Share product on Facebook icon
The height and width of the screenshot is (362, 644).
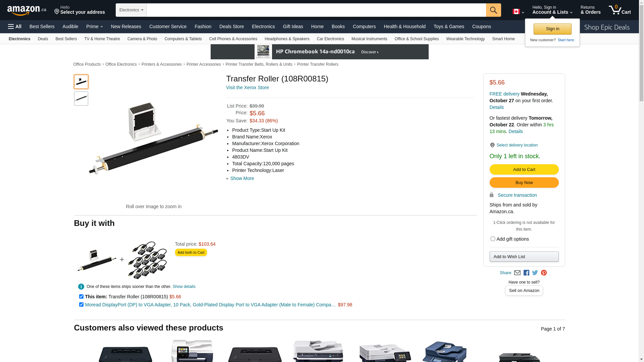(526, 273)
